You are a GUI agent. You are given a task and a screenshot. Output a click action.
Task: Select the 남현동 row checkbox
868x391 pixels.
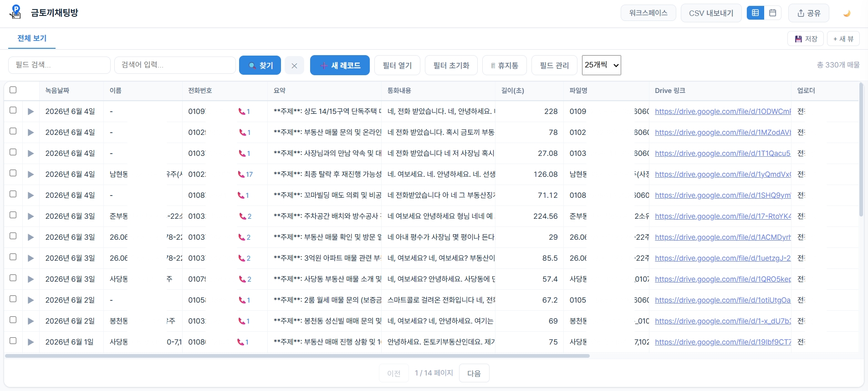pos(13,173)
